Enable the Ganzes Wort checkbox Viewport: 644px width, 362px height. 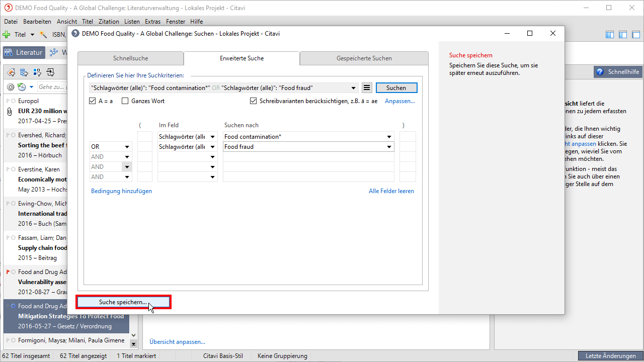pyautogui.click(x=125, y=101)
